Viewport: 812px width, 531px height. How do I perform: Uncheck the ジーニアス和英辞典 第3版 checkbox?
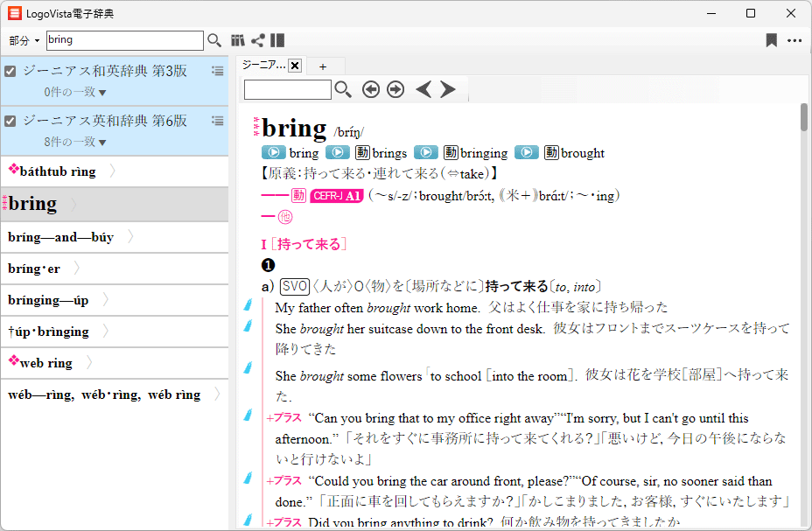[10, 72]
